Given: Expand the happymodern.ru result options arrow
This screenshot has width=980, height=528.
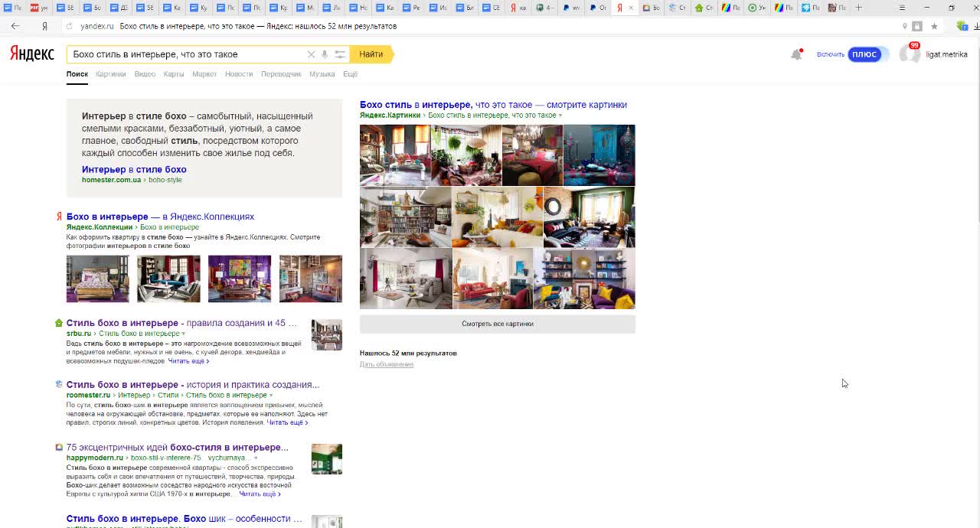Looking at the screenshot, I should (x=256, y=458).
